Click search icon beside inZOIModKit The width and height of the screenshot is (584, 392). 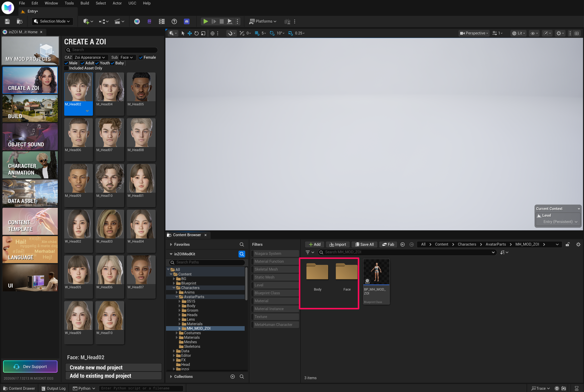tap(242, 254)
